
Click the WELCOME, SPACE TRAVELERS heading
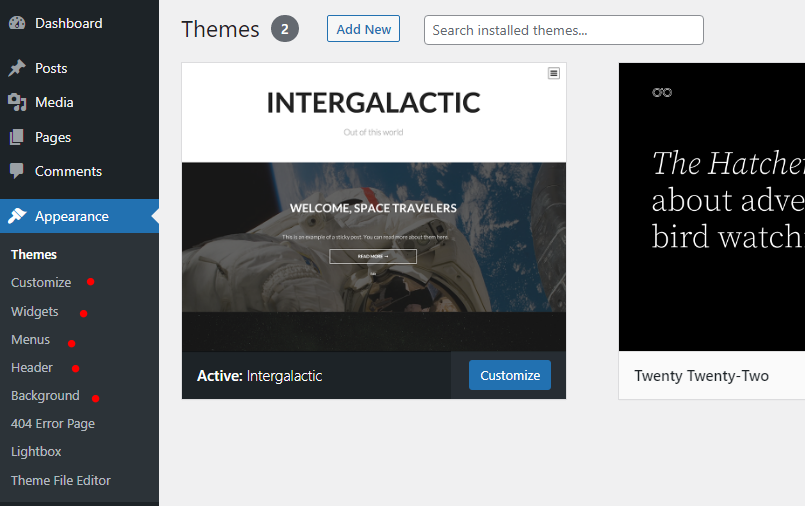click(x=373, y=208)
